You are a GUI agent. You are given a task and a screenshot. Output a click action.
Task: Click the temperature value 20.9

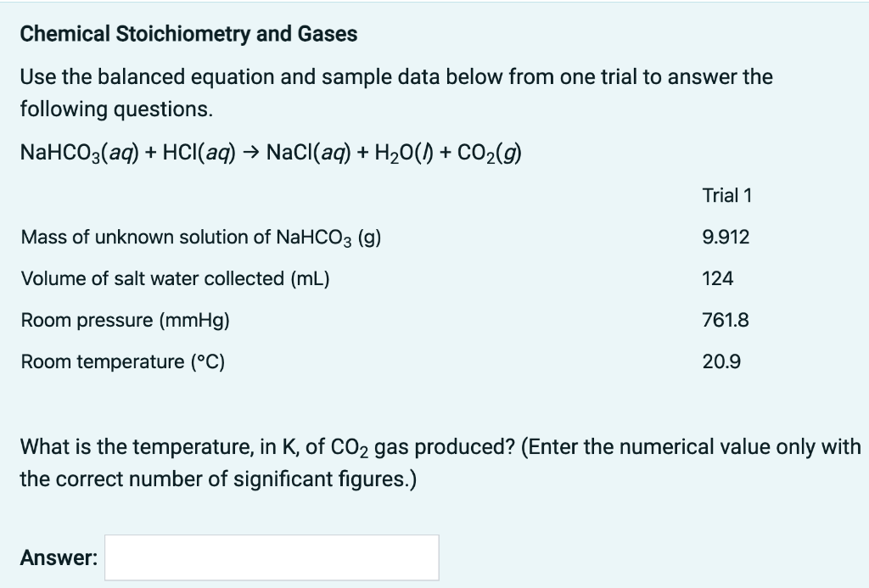pos(720,361)
